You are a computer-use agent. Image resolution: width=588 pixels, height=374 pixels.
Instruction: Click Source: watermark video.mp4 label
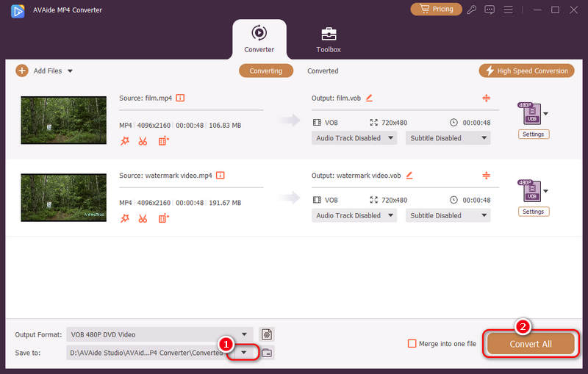(165, 176)
